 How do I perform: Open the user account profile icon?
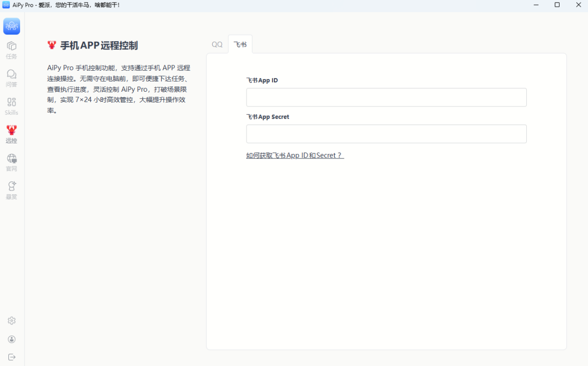pos(12,339)
